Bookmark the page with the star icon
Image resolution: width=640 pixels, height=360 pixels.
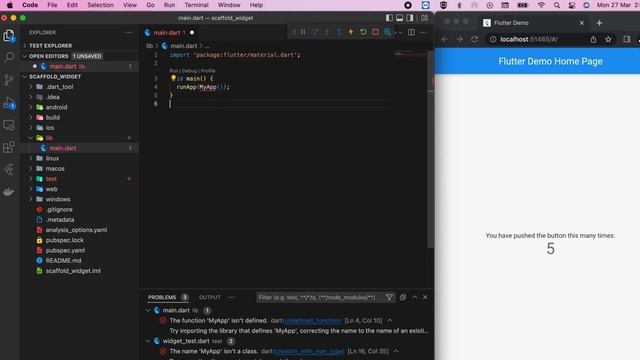tap(608, 39)
